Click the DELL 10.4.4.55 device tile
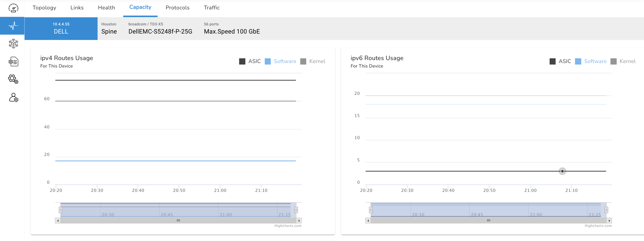This screenshot has width=644, height=241. click(x=61, y=28)
